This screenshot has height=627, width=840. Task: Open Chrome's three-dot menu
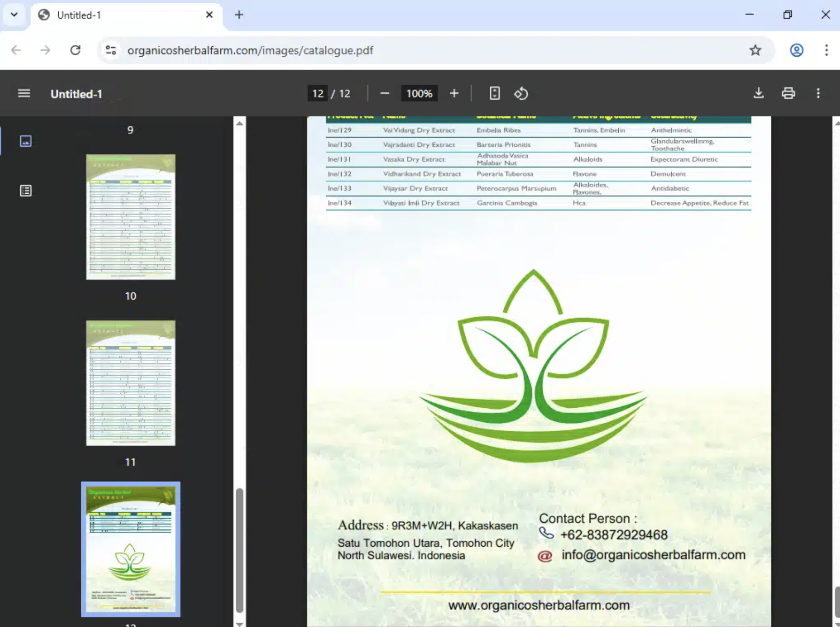point(826,50)
